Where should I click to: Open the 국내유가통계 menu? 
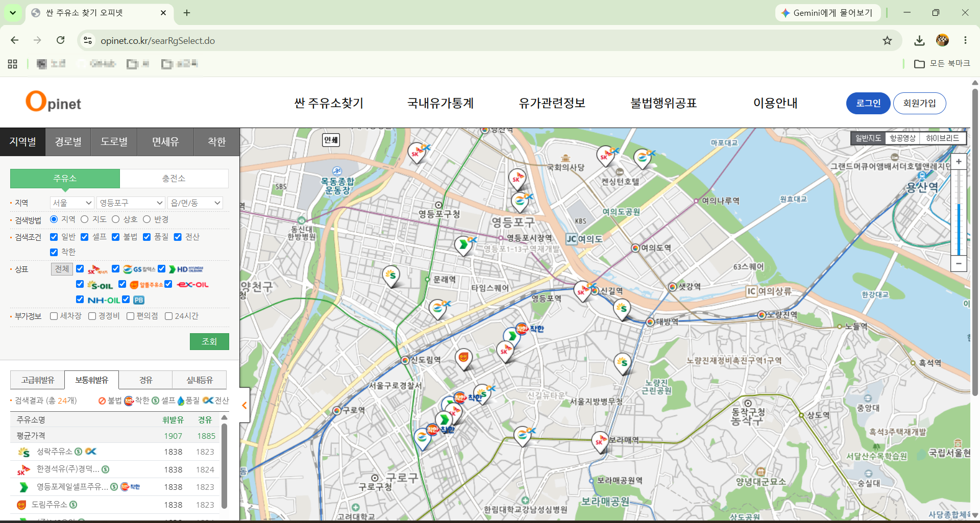(440, 103)
